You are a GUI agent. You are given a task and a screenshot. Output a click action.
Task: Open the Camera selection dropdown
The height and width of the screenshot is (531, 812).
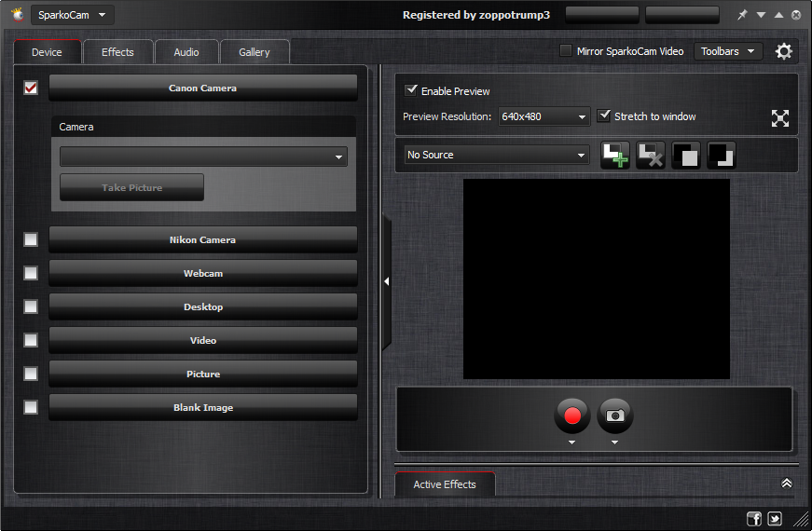tap(203, 157)
